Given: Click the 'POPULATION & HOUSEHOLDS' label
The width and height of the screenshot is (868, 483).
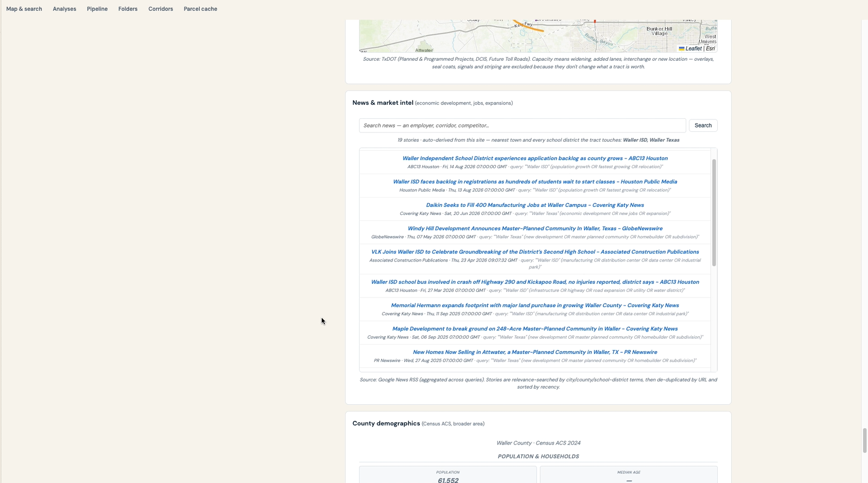Looking at the screenshot, I should pos(538,456).
